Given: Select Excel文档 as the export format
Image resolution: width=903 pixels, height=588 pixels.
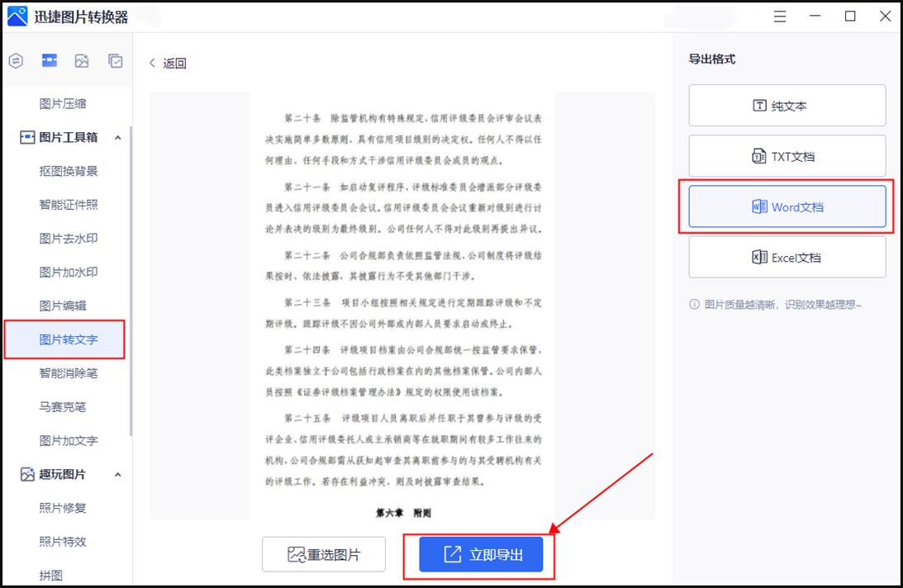Looking at the screenshot, I should click(787, 258).
